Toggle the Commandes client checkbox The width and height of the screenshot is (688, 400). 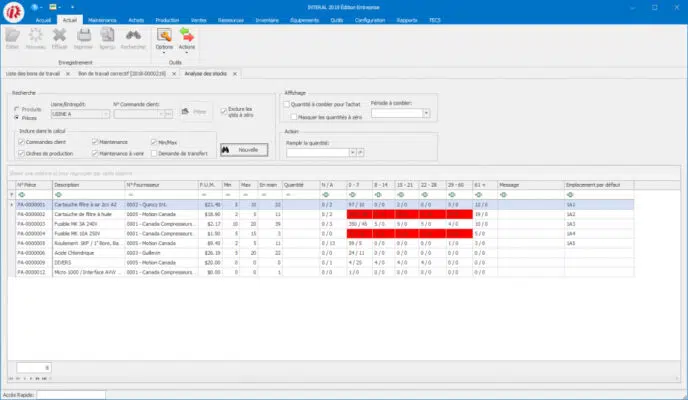(x=23, y=142)
